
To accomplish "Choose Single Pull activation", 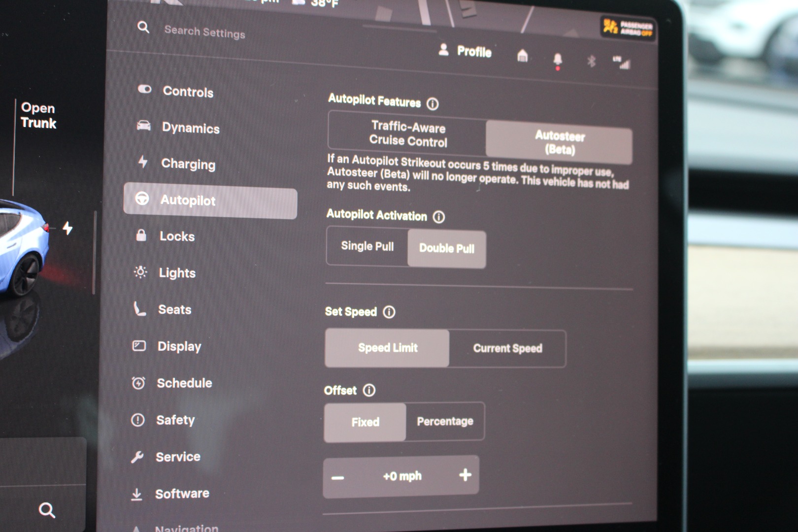I will pyautogui.click(x=367, y=246).
